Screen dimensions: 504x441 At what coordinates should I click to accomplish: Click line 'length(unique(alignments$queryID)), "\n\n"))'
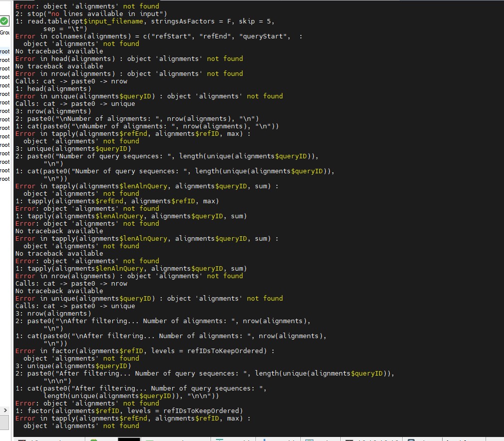click(131, 396)
